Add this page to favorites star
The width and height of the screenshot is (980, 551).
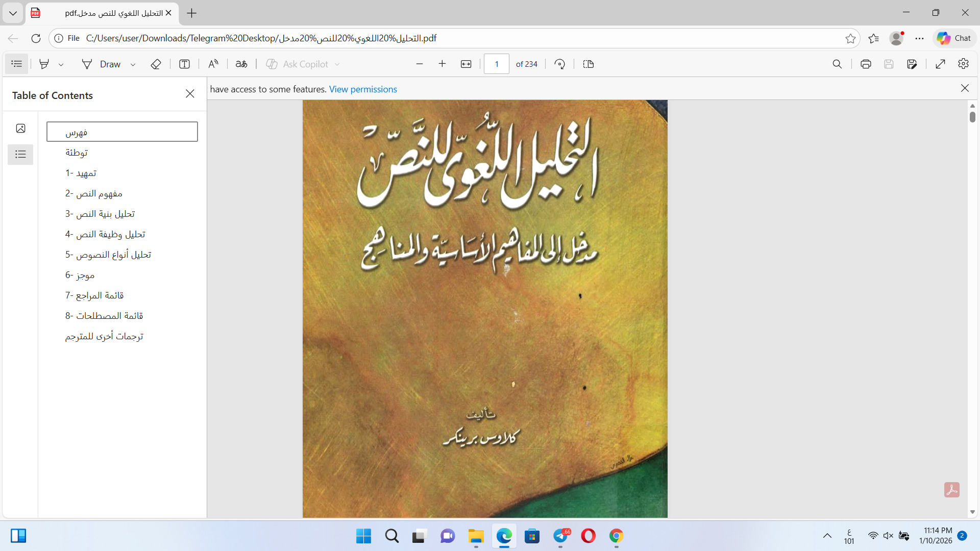(x=850, y=38)
